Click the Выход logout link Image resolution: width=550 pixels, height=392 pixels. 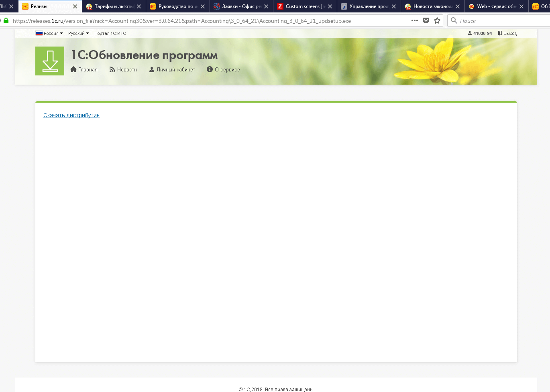507,33
